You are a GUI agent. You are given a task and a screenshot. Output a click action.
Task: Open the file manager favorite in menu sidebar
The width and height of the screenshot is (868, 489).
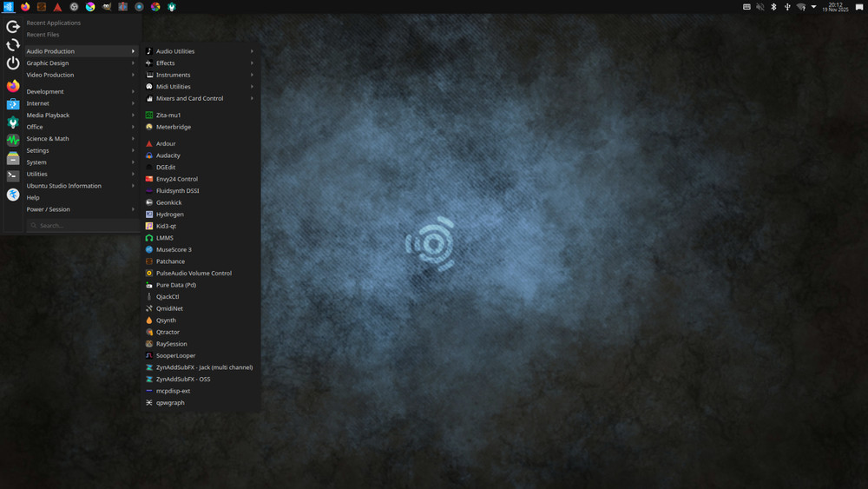click(13, 158)
